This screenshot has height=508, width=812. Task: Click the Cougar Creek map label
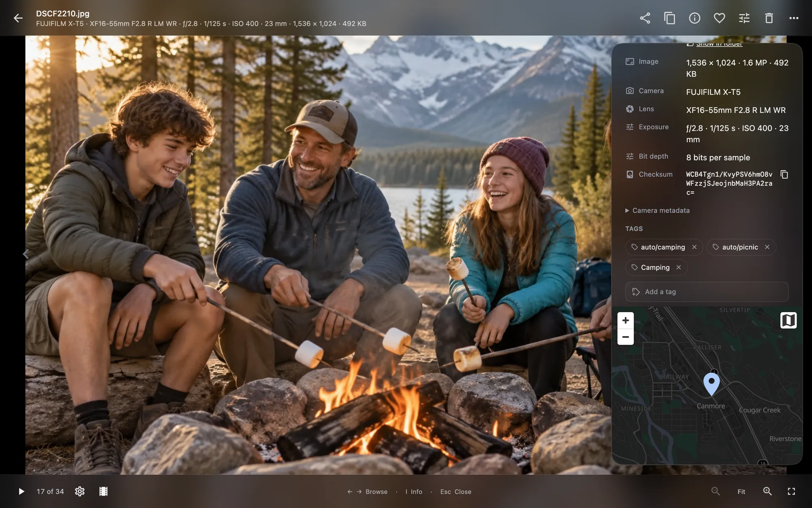[760, 410]
